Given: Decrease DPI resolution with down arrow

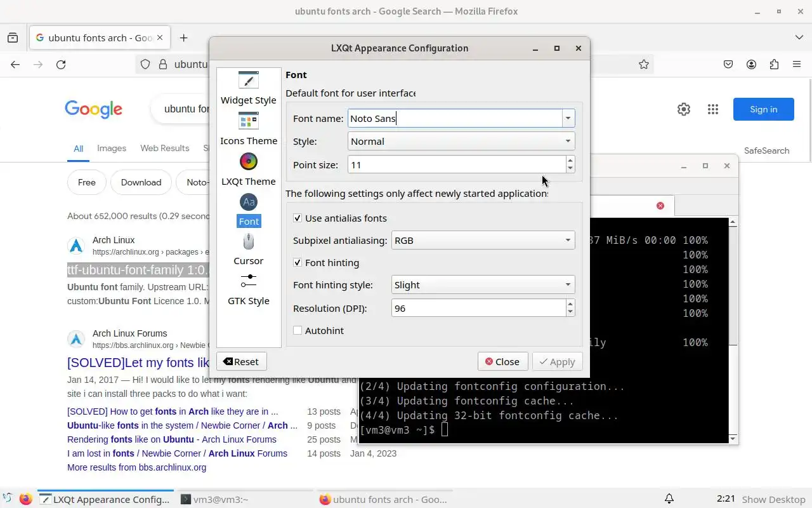Looking at the screenshot, I should 570,312.
